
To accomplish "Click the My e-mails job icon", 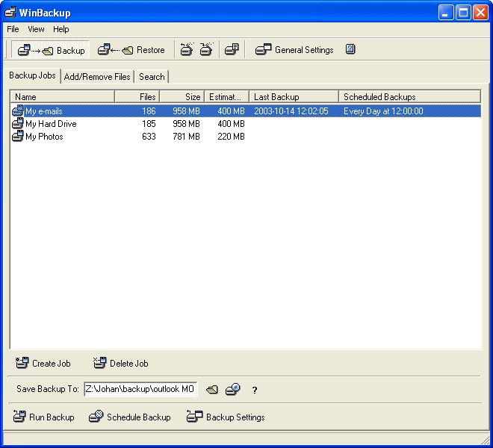I will coord(18,111).
